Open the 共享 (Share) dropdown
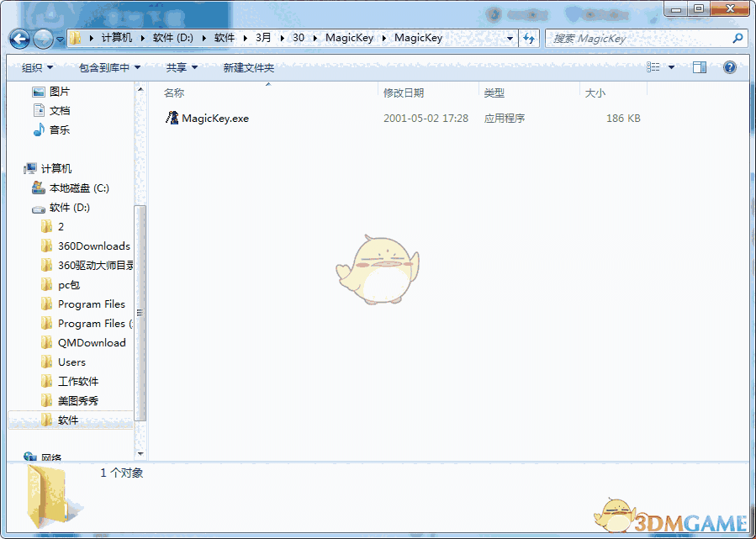Image resolution: width=756 pixels, height=539 pixels. [x=177, y=67]
